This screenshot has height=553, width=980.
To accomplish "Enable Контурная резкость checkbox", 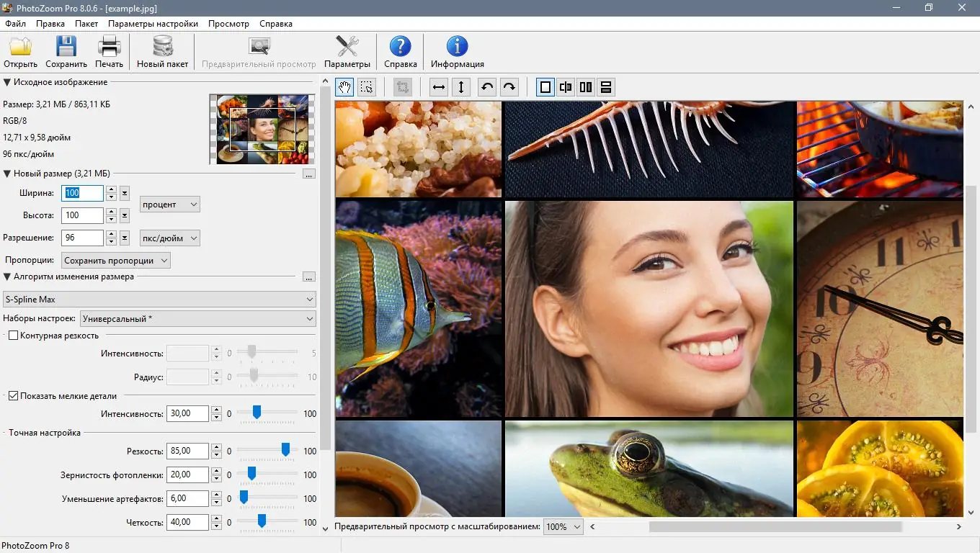I will pos(13,336).
